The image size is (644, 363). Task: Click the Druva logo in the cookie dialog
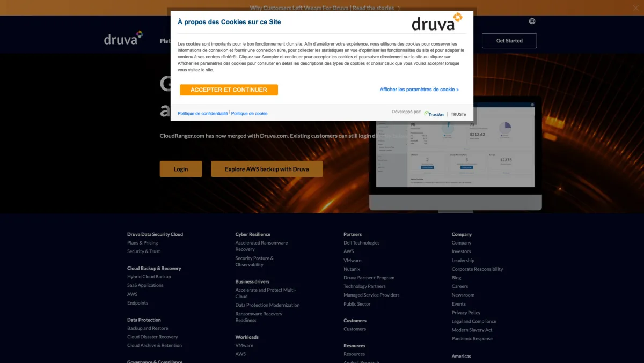[x=437, y=22]
